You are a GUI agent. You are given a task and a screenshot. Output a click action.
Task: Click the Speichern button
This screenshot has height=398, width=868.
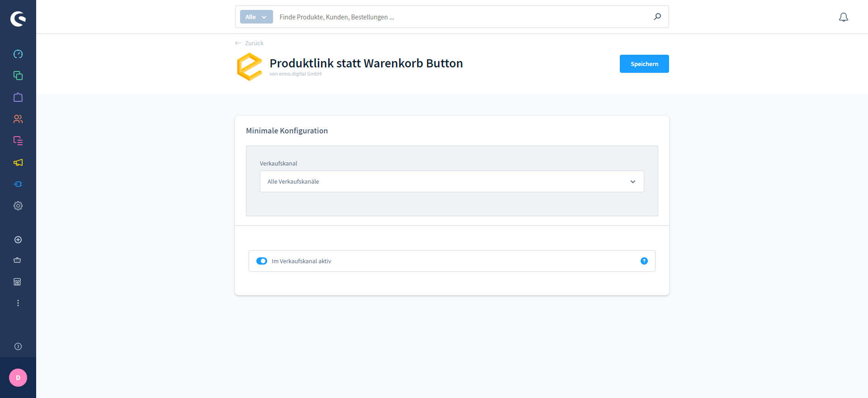coord(644,64)
